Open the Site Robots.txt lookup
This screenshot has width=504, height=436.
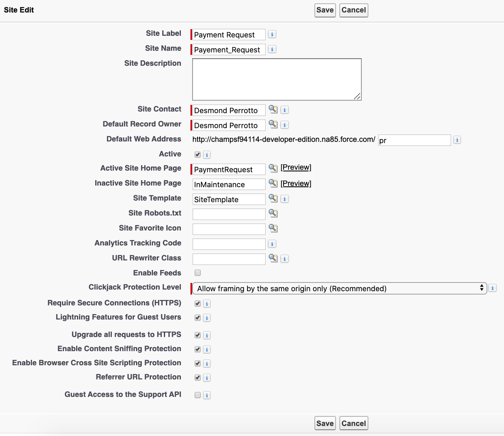[x=274, y=214]
